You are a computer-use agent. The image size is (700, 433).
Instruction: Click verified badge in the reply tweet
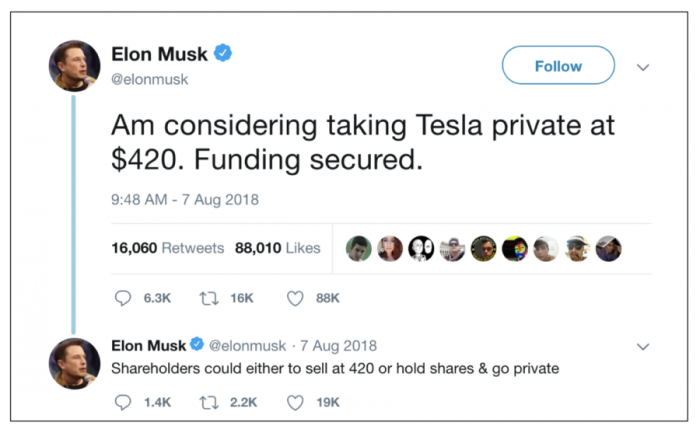coord(197,346)
